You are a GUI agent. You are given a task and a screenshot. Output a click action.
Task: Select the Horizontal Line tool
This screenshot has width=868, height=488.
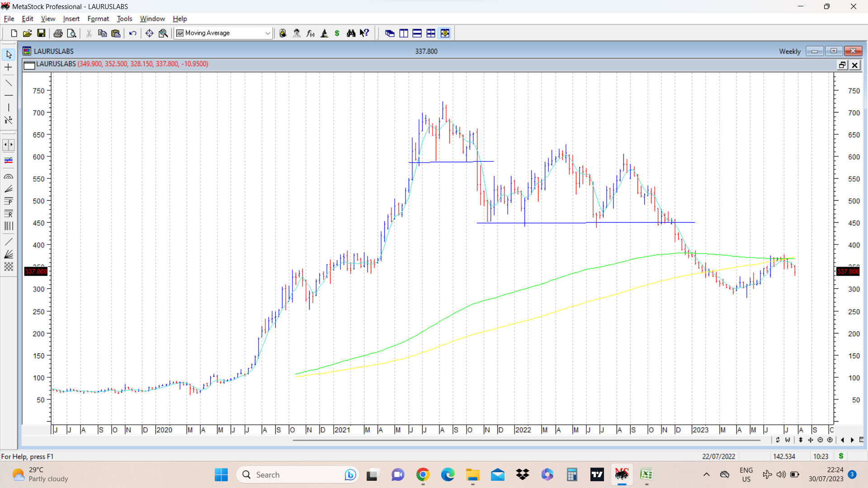[x=9, y=95]
